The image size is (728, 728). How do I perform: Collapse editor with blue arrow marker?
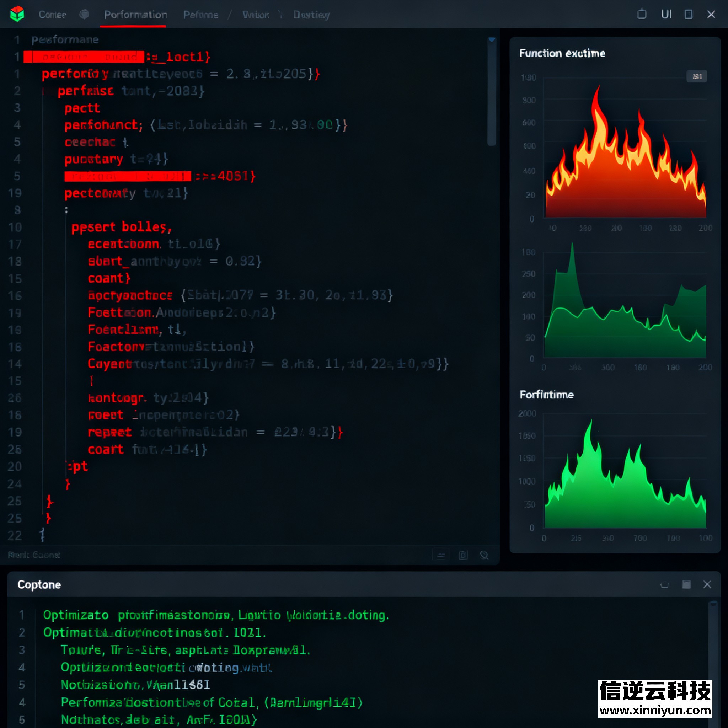[492, 40]
